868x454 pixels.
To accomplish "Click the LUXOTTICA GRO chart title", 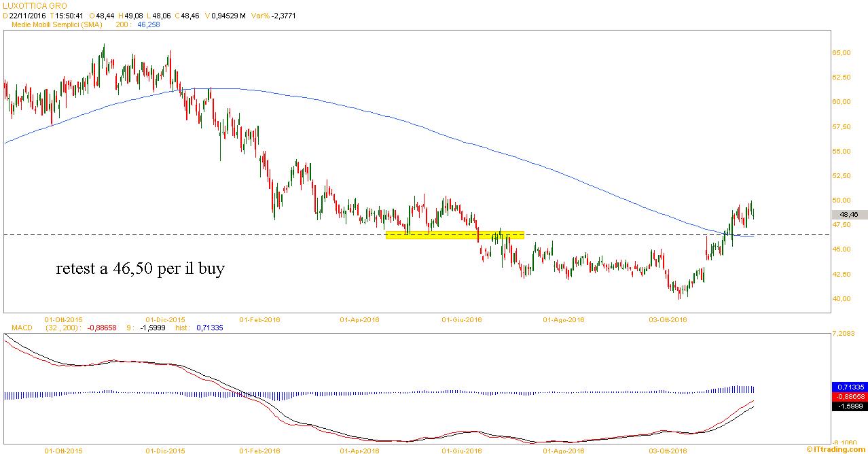I will click(29, 5).
